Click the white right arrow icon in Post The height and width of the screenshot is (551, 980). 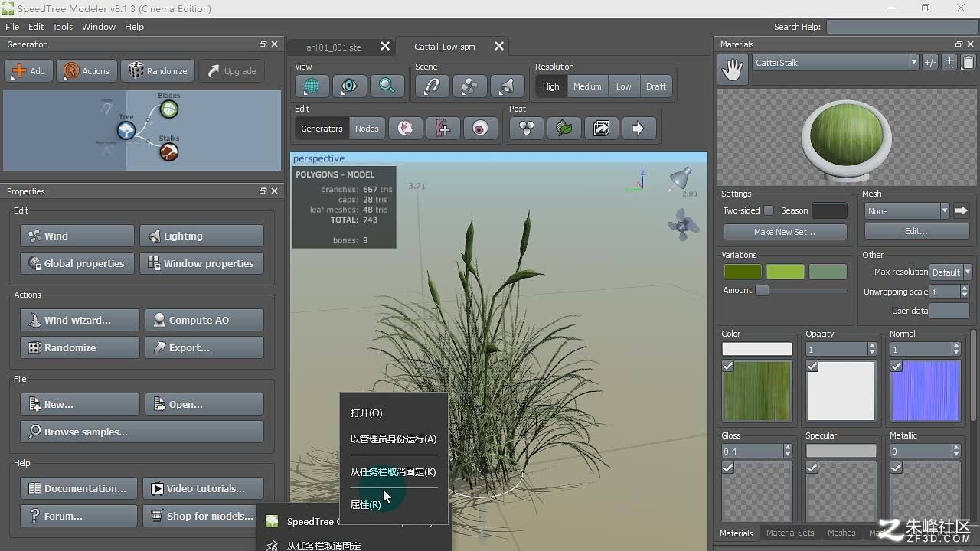coord(639,129)
